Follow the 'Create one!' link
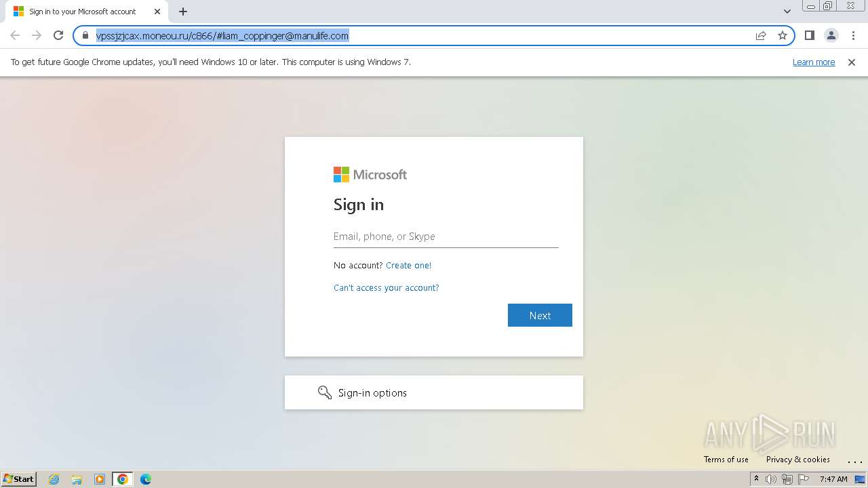The image size is (868, 488). pos(408,265)
